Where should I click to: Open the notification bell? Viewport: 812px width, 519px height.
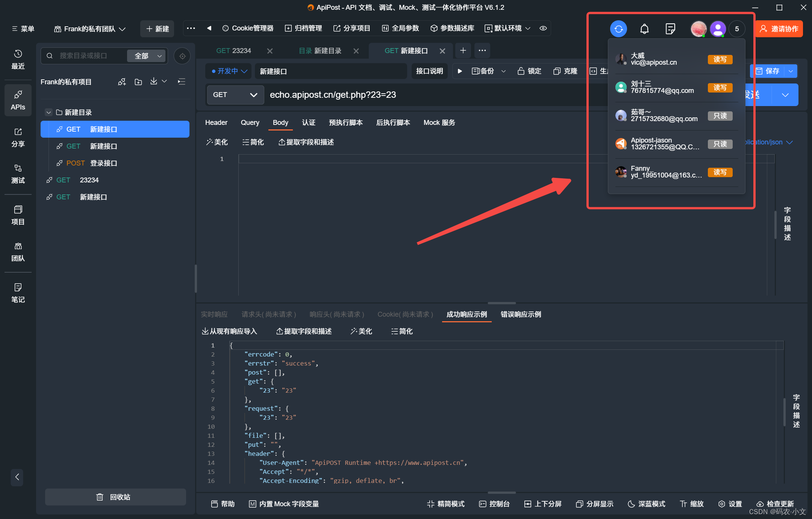pyautogui.click(x=644, y=29)
